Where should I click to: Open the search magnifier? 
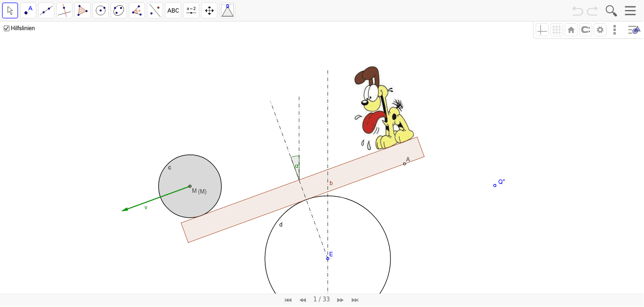click(611, 11)
